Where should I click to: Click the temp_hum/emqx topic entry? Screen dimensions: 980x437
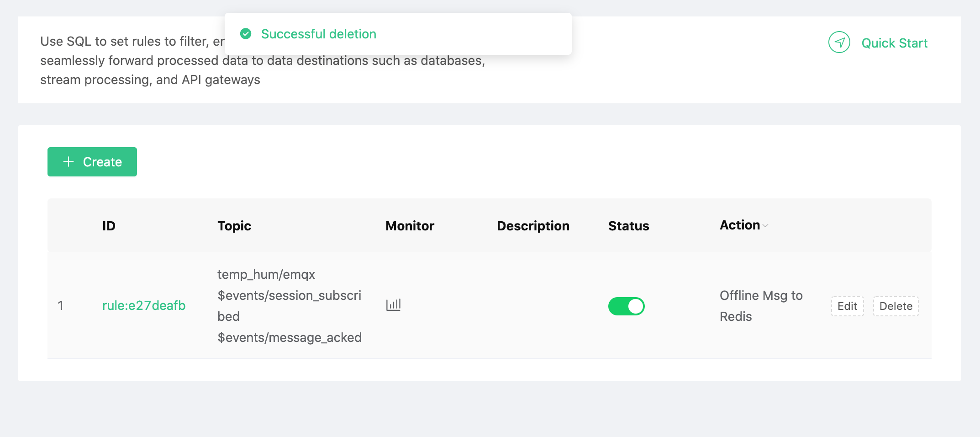coord(266,274)
